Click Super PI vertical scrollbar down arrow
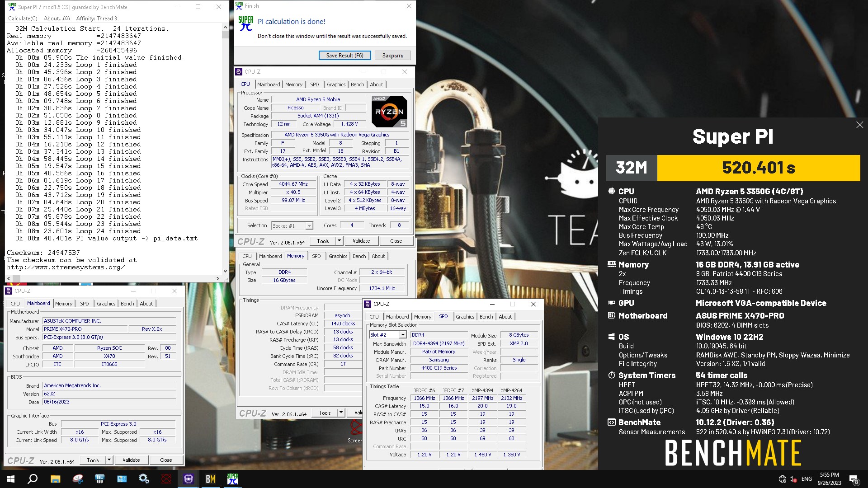Screen dimensions: 868x488 (x=225, y=271)
